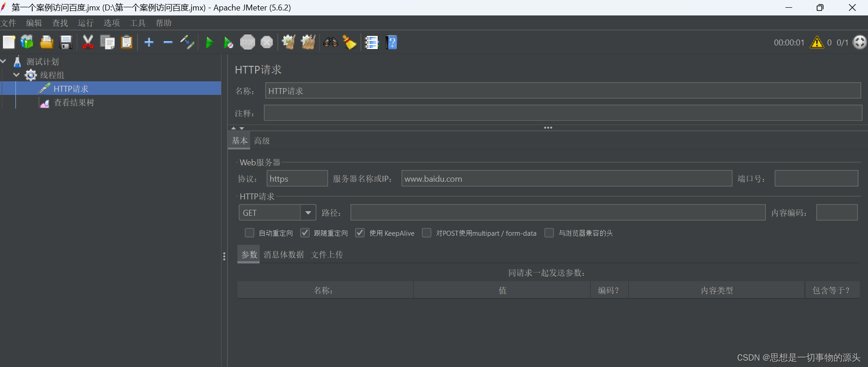Open the 查找 menu

pos(60,23)
